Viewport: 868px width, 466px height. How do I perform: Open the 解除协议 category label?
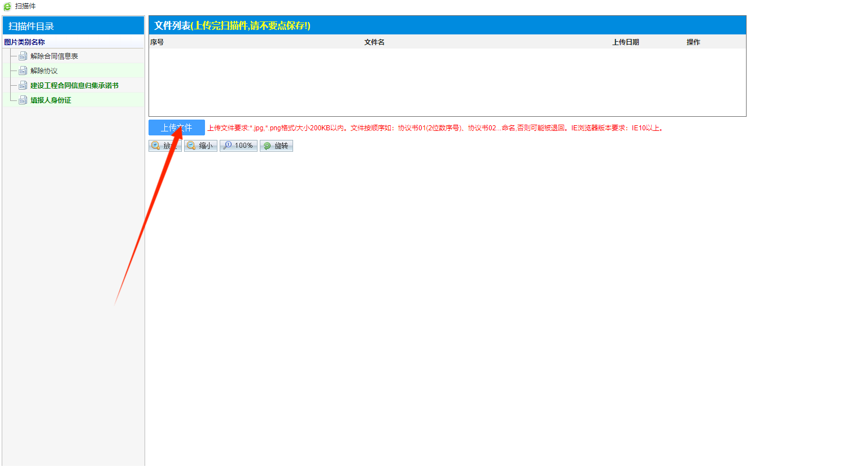[44, 71]
